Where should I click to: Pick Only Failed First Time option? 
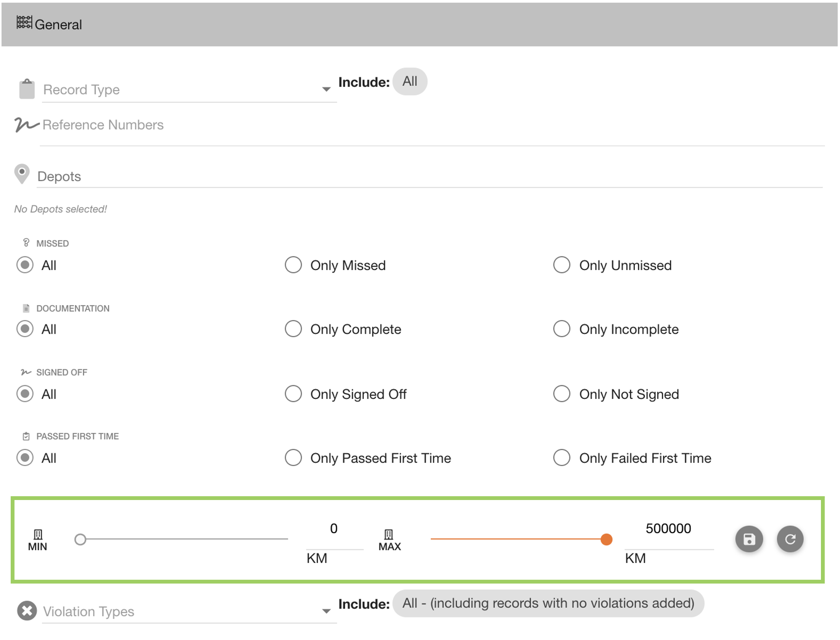(562, 458)
